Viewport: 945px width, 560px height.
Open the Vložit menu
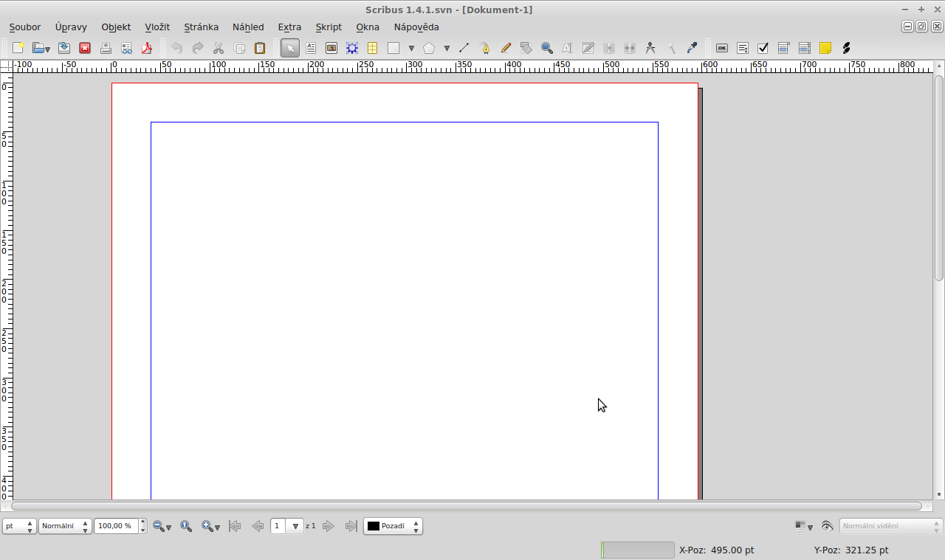(x=157, y=27)
